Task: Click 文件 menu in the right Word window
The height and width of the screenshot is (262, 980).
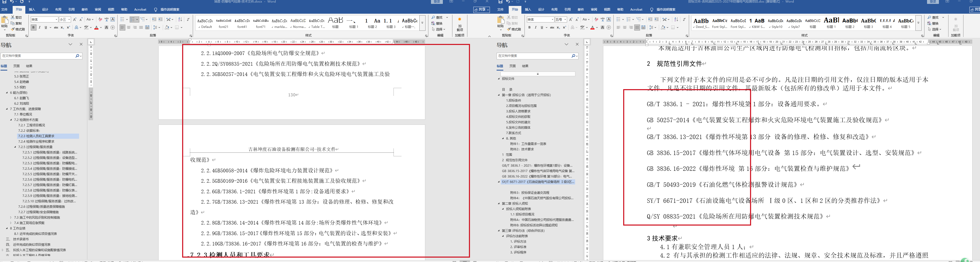Action: pos(501,10)
